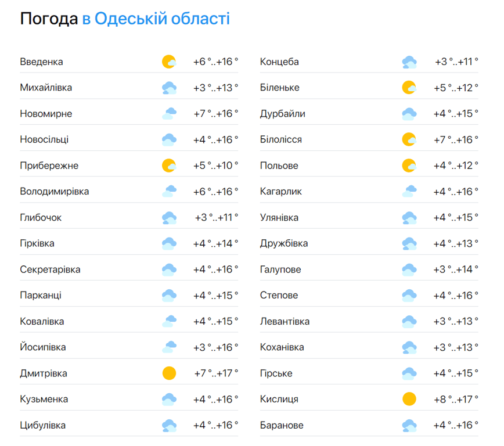Screen dimensions: 504x446
Task: Go to the Цибулівка weather page
Action: (42, 426)
